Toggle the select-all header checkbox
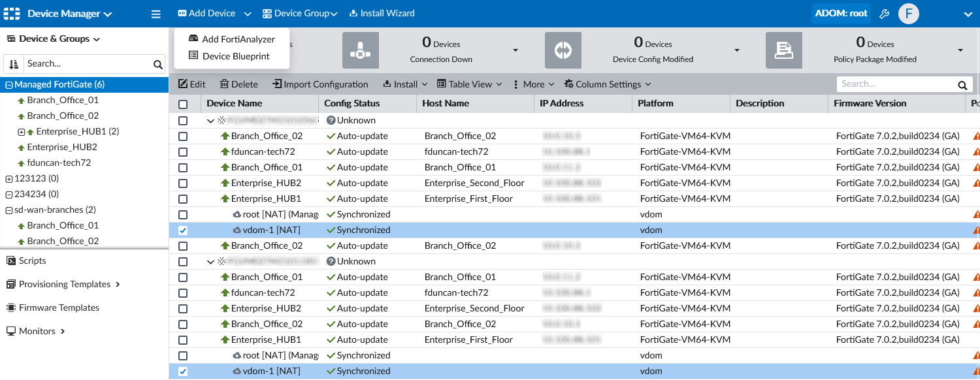The height and width of the screenshot is (380, 980). coord(183,104)
